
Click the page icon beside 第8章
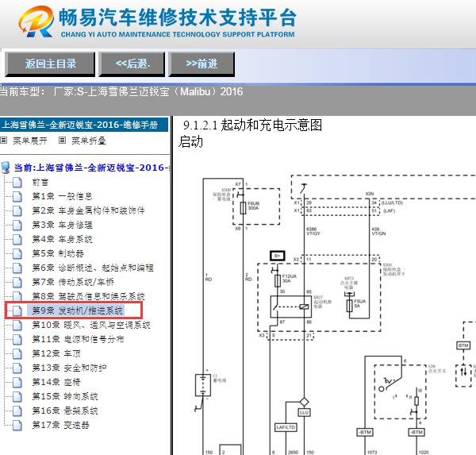tap(17, 297)
